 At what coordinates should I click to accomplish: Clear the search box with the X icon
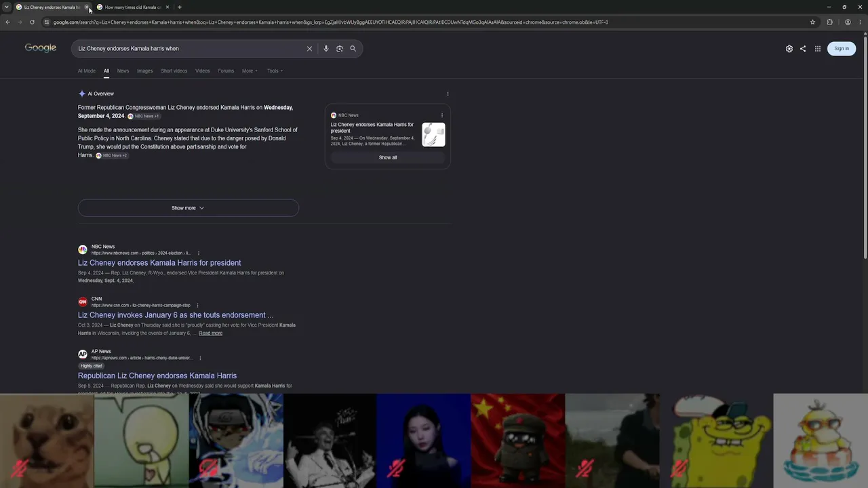(309, 49)
